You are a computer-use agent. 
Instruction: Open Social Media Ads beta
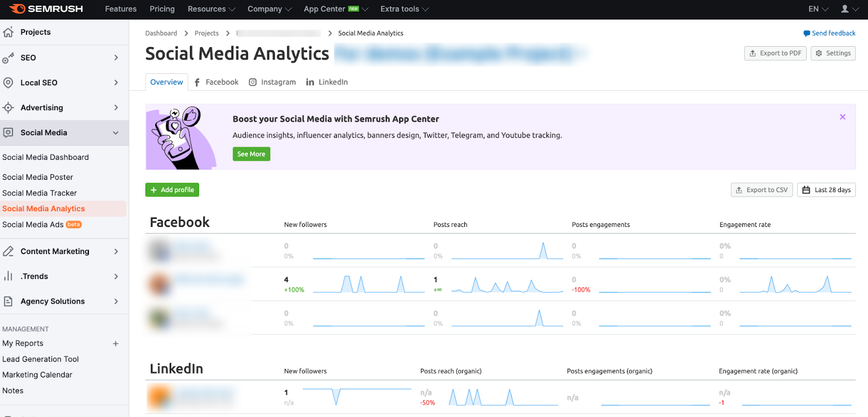coord(42,224)
